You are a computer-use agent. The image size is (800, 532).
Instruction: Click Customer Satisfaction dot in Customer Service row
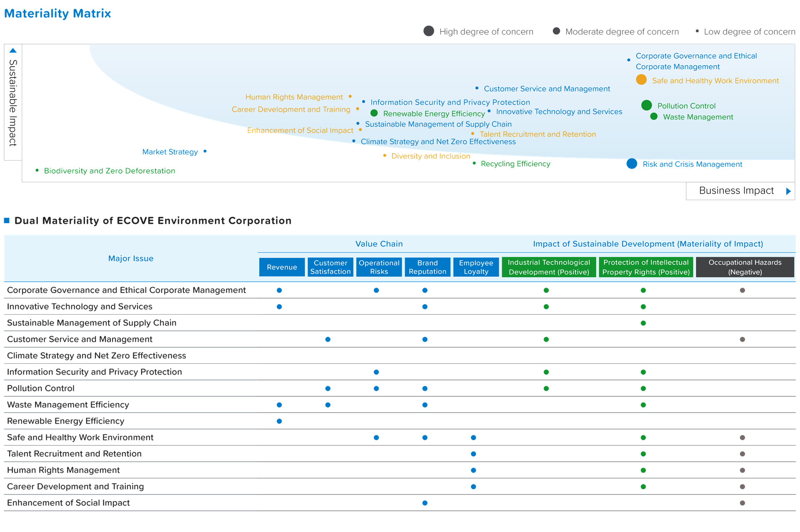tap(328, 339)
